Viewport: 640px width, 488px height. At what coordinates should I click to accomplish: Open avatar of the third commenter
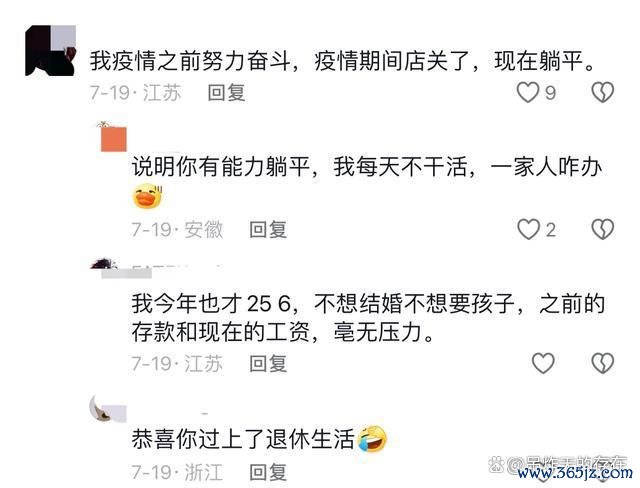pyautogui.click(x=106, y=264)
